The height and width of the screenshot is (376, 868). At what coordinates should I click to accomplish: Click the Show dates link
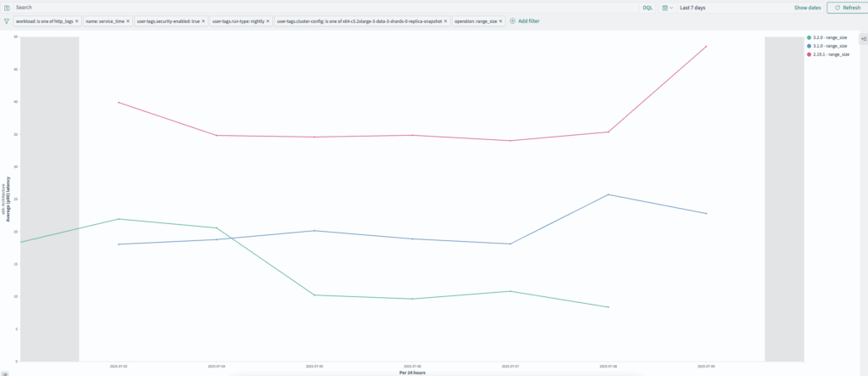(x=807, y=8)
